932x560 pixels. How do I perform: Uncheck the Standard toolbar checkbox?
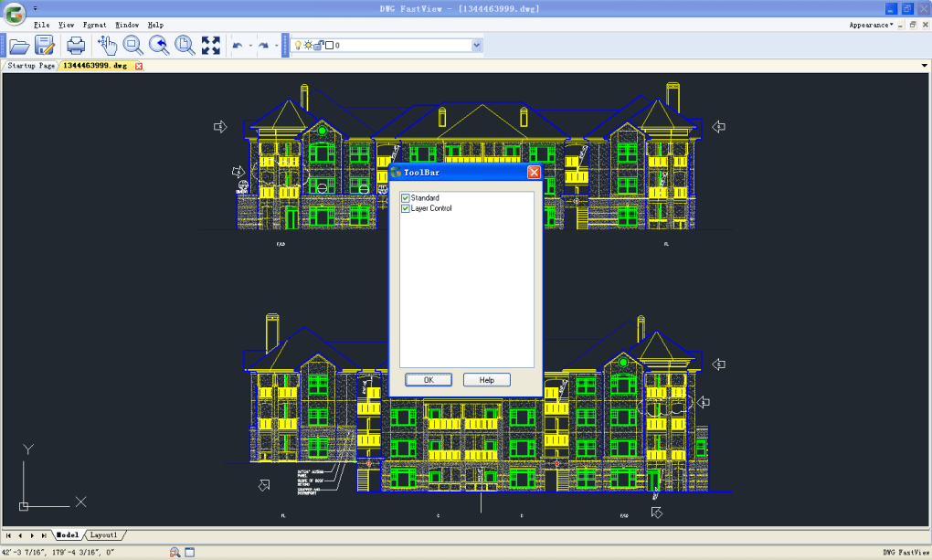(x=405, y=197)
